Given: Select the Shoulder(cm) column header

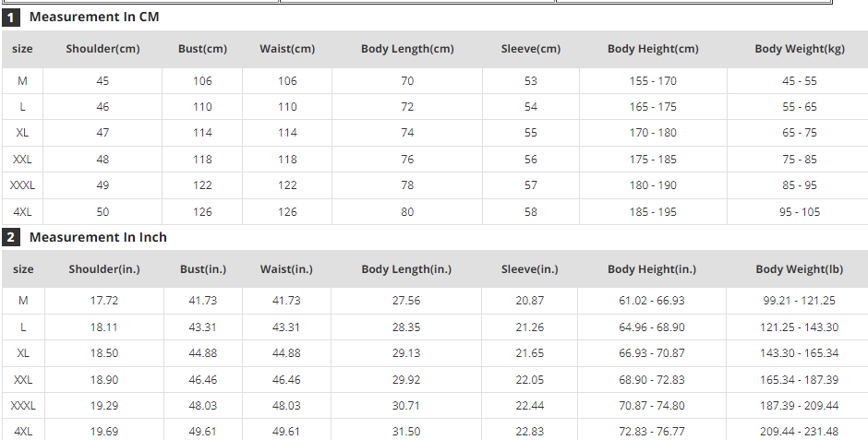Looking at the screenshot, I should pos(102,49).
